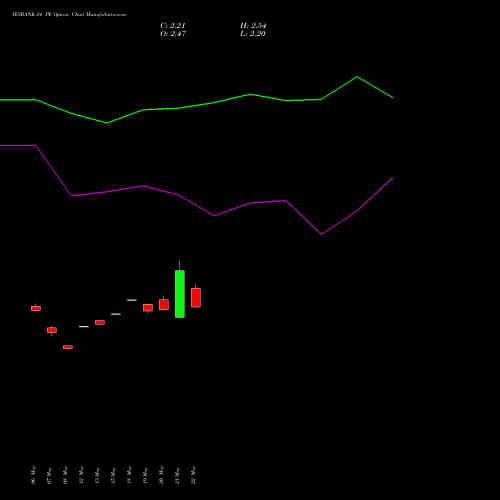Click the high value H: 2.54
Viewport: 500px width, 500px height.
point(253,26)
